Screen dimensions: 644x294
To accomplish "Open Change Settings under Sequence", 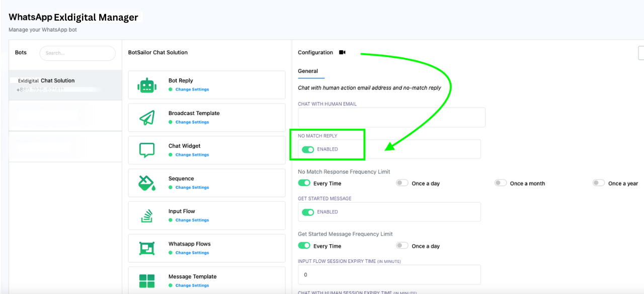I will click(192, 187).
